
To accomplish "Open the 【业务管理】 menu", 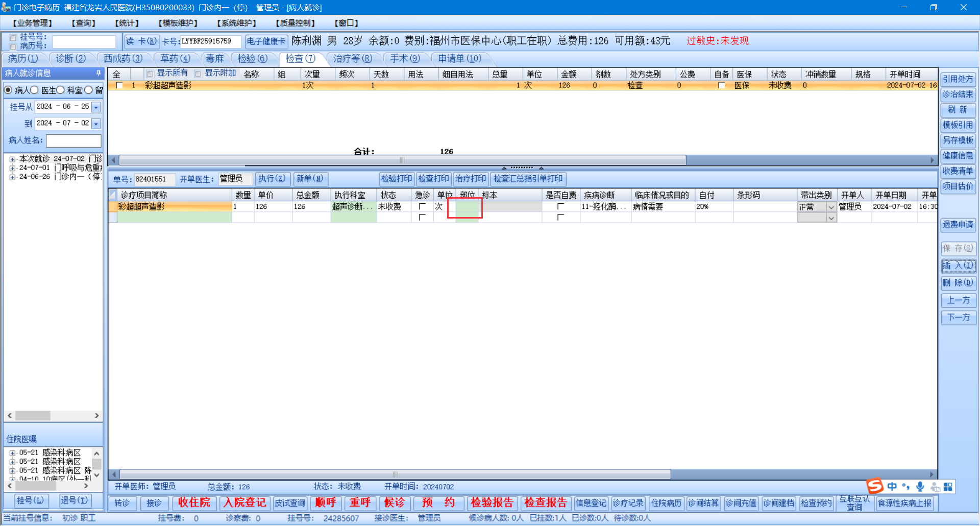I will pyautogui.click(x=33, y=23).
